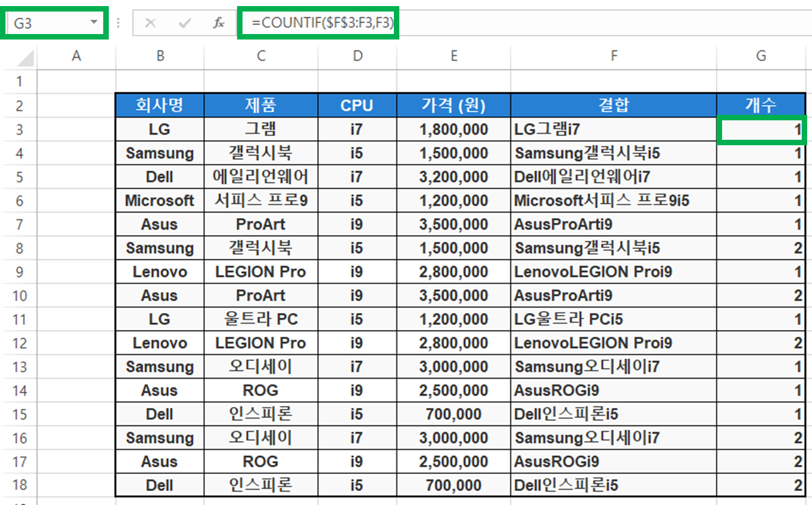Click Dell에일리언웨어i7 combined cell
812x505 pixels.
pos(614,177)
